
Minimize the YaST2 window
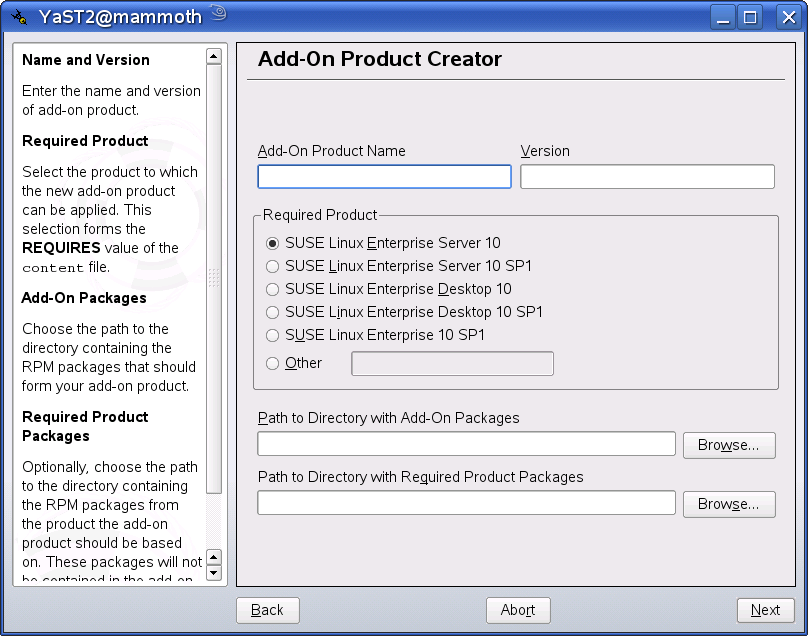click(x=724, y=16)
